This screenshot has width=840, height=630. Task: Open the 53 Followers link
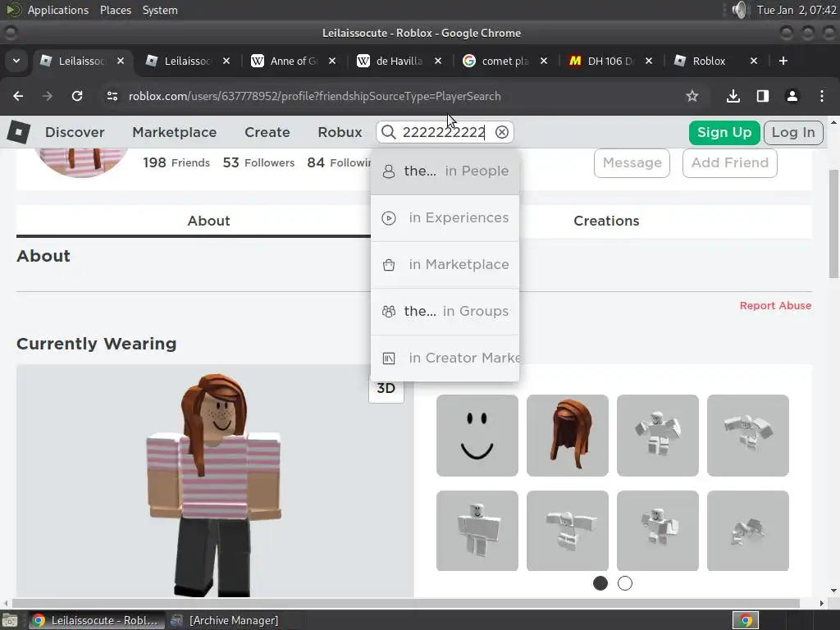click(258, 162)
